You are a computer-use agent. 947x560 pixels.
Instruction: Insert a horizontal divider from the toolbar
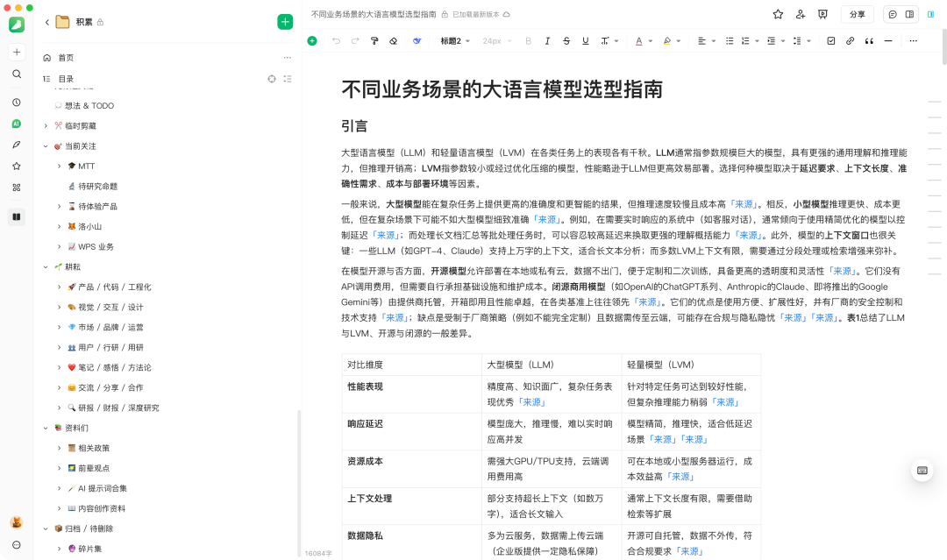pyautogui.click(x=888, y=40)
